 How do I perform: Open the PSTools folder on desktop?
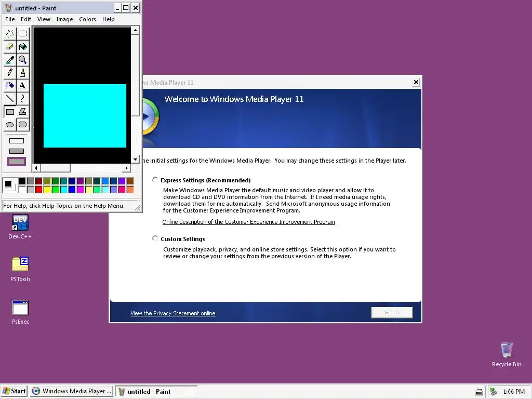tap(20, 269)
